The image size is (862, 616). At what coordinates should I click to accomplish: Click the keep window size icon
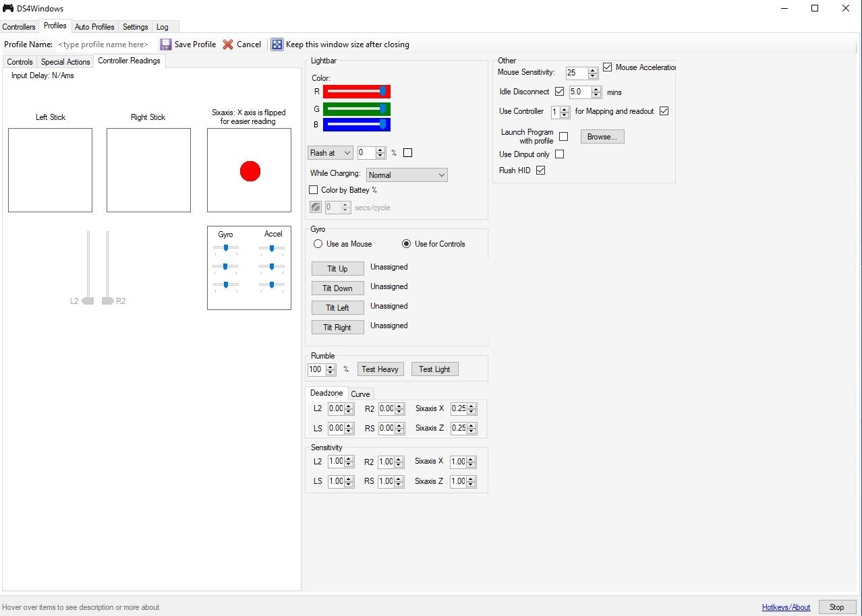pyautogui.click(x=277, y=44)
